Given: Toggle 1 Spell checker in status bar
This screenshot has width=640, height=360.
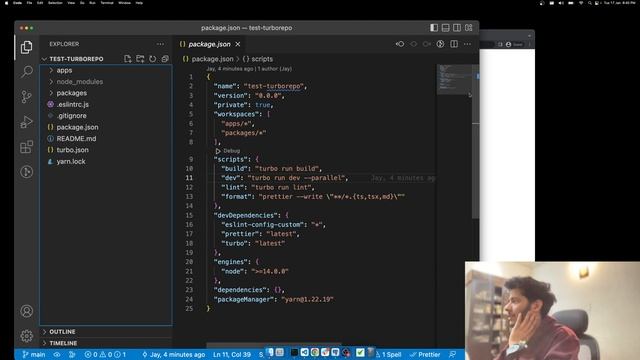Looking at the screenshot, I should coord(388,354).
